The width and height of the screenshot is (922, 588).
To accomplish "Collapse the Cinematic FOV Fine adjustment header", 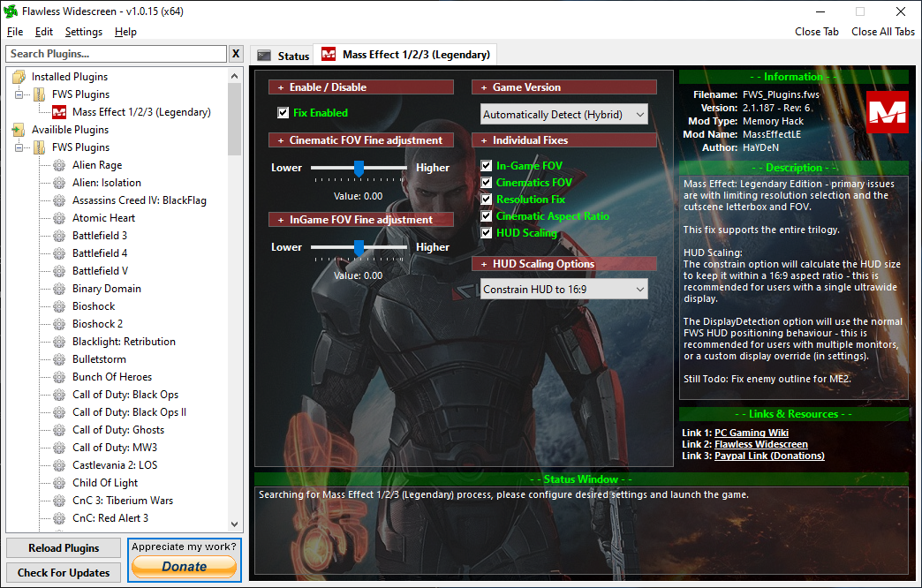I will click(361, 140).
